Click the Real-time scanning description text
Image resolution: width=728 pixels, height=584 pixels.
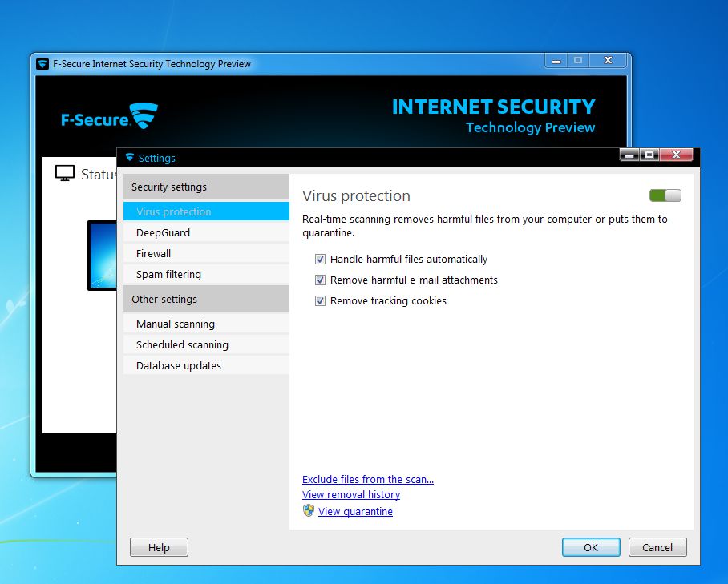485,226
